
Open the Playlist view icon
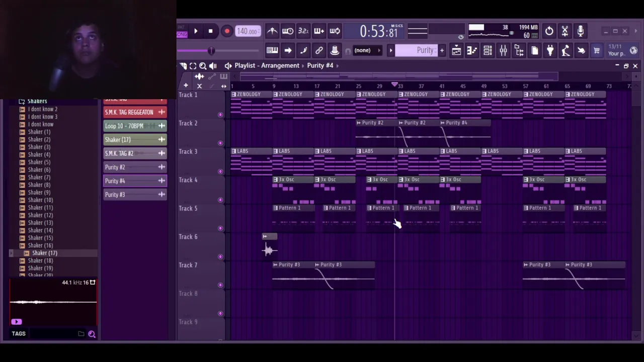[456, 50]
